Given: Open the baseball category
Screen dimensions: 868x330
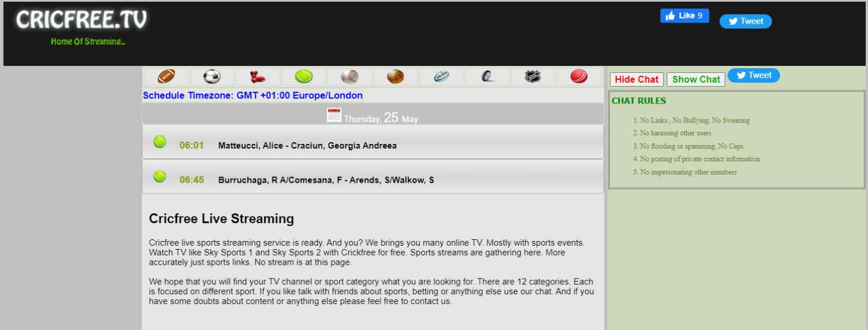Looking at the screenshot, I should [350, 76].
